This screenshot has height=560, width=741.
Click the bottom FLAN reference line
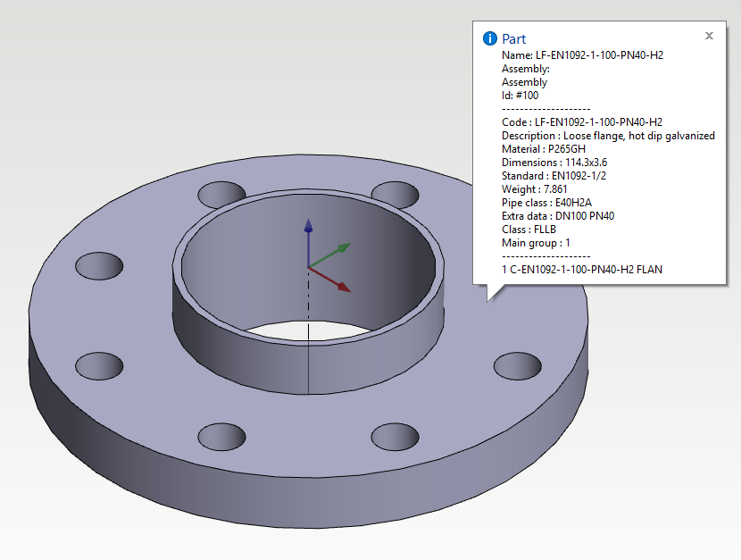point(582,269)
